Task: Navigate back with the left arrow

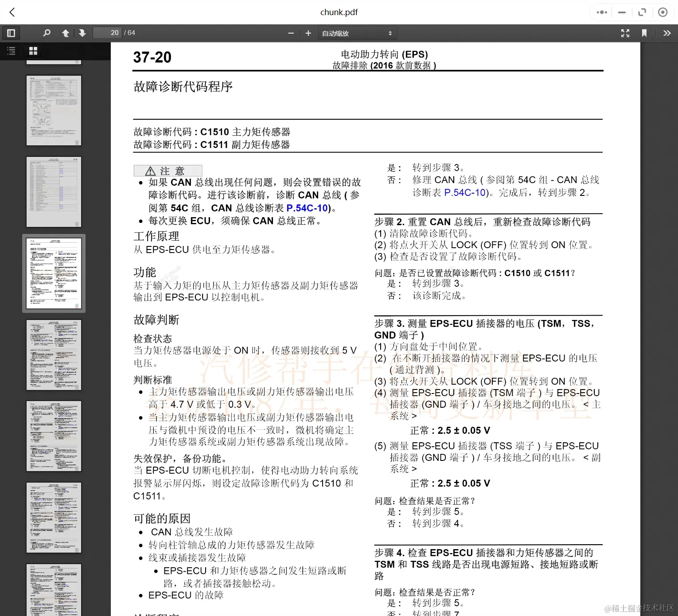Action: [12, 12]
